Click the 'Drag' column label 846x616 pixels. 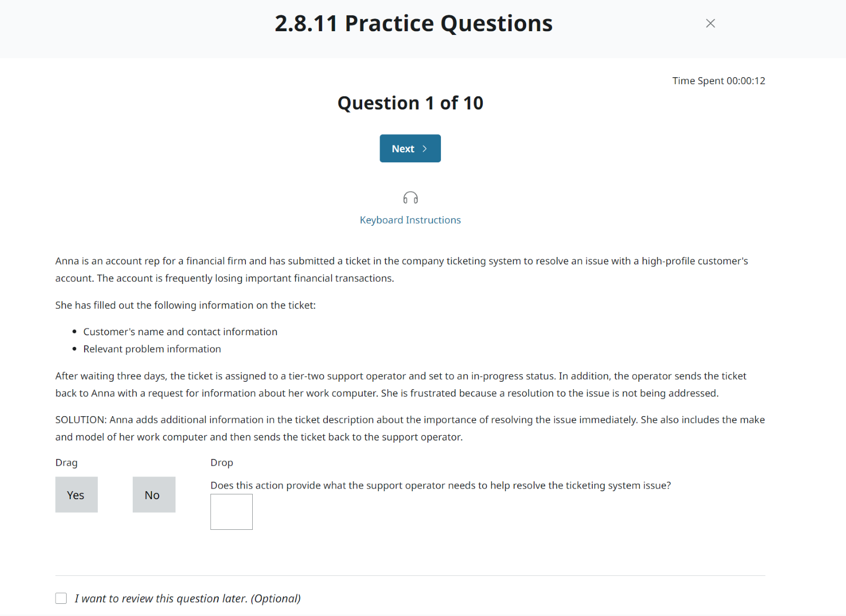(67, 463)
